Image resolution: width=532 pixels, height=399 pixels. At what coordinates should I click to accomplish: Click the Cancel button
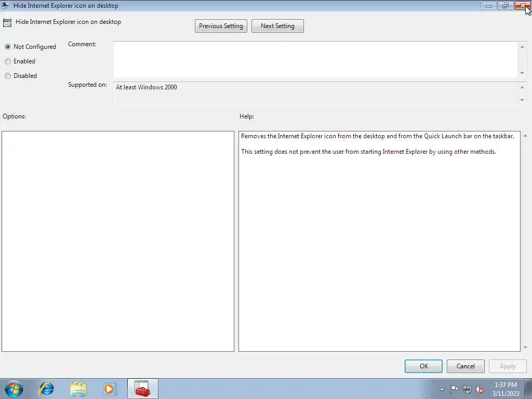click(465, 366)
